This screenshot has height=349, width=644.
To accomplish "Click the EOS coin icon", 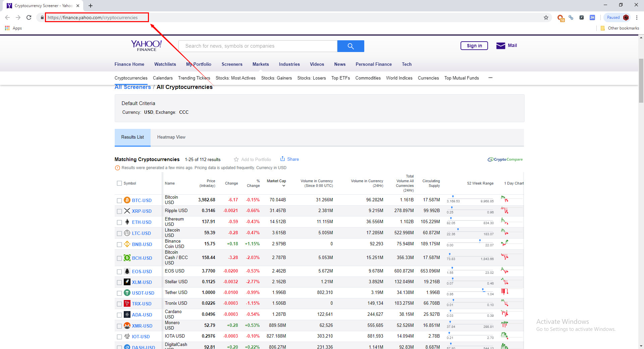I will point(127,271).
